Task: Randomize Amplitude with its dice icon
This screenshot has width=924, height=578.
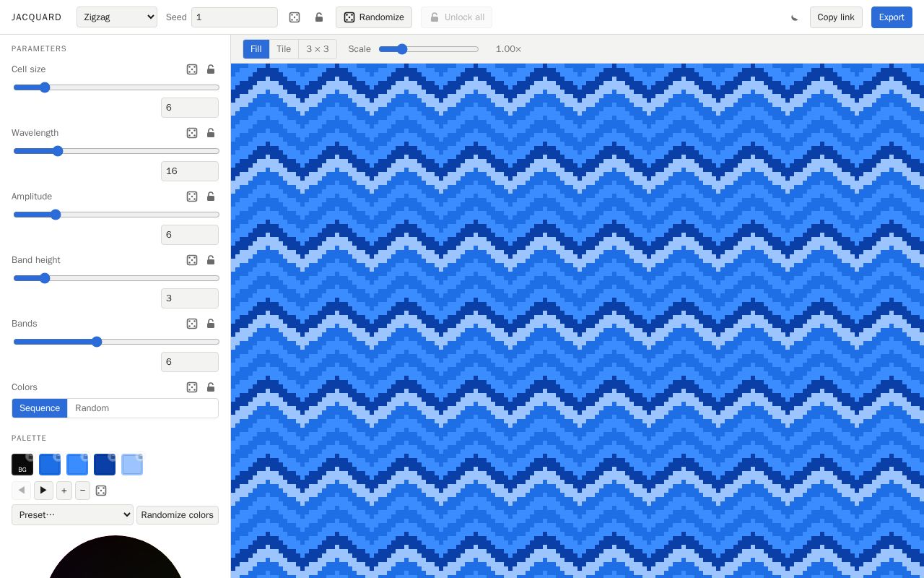Action: coord(192,197)
